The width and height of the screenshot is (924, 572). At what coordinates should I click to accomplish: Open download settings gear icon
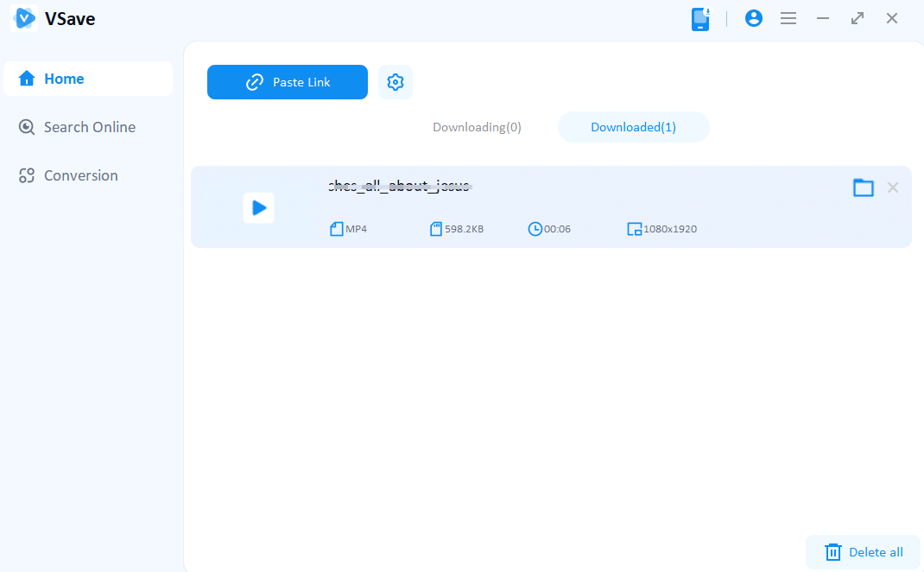tap(396, 82)
